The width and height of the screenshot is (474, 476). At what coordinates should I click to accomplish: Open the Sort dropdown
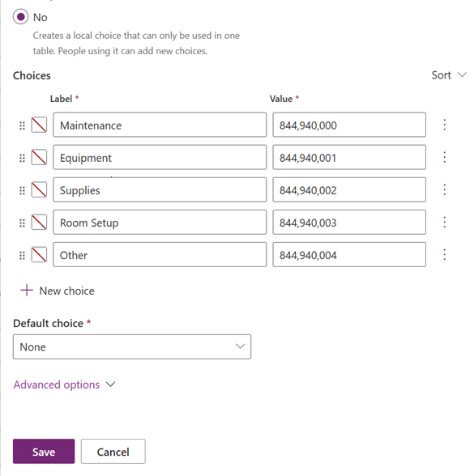pos(449,75)
